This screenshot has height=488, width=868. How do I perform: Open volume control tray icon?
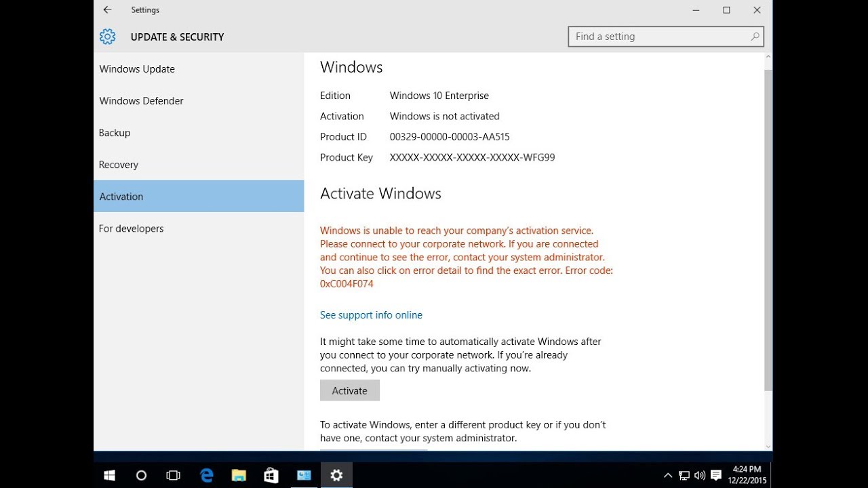pos(700,475)
